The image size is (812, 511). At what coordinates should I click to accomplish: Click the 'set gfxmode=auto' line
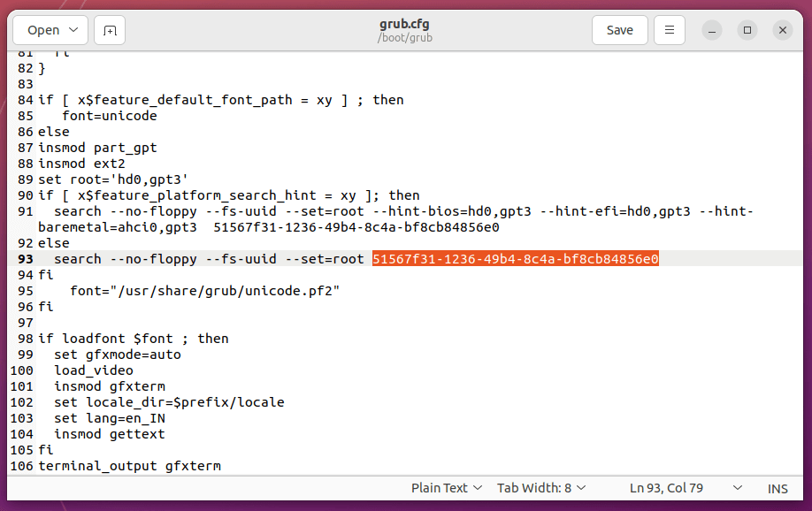[118, 355]
